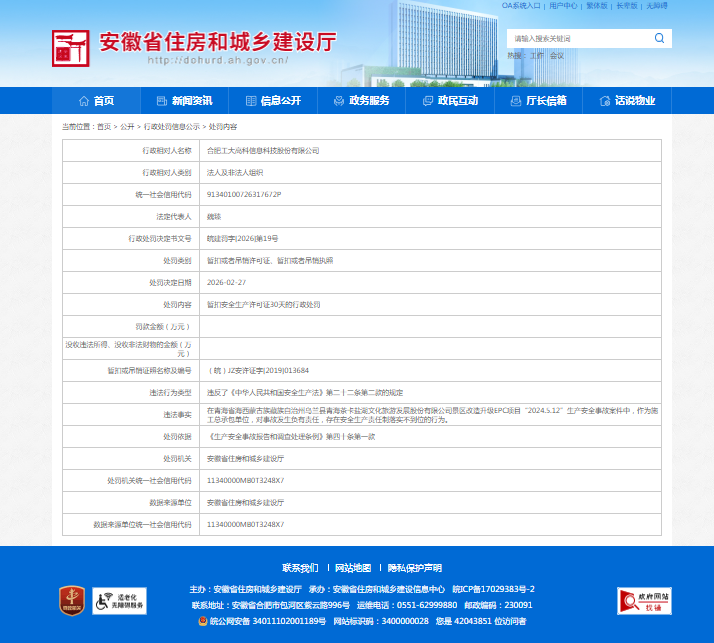Click the 联系我们 footer link

pyautogui.click(x=300, y=568)
